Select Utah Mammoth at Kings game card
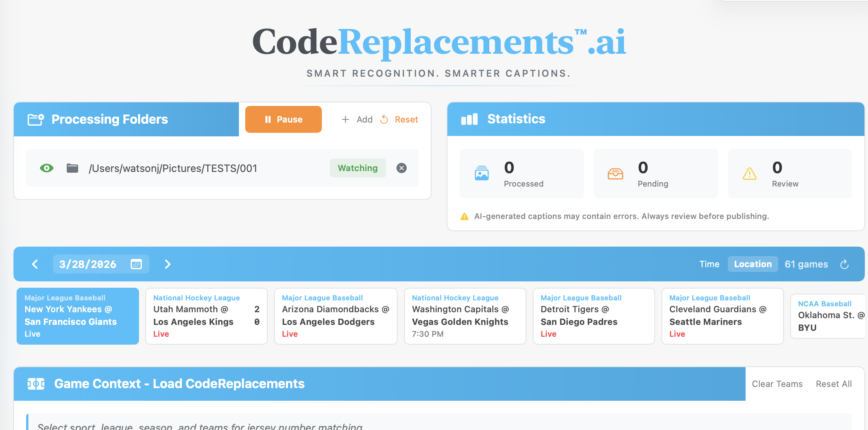Viewport: 868px width, 430px height. 206,316
